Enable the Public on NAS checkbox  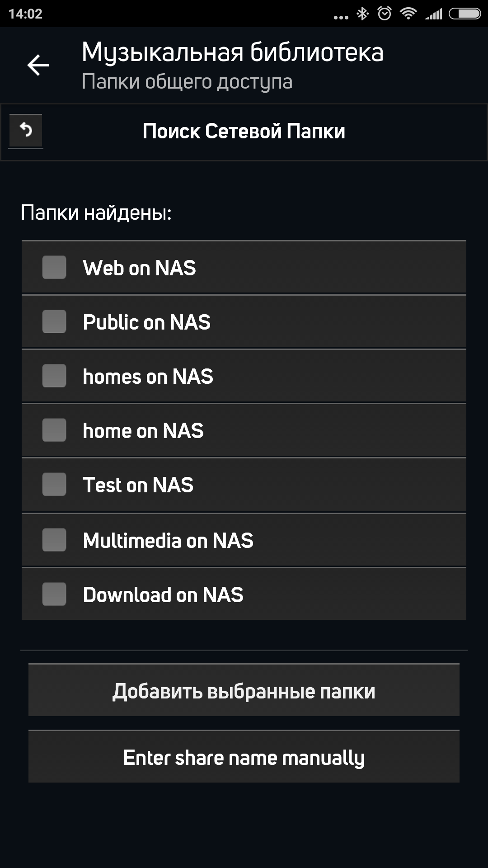(x=54, y=321)
